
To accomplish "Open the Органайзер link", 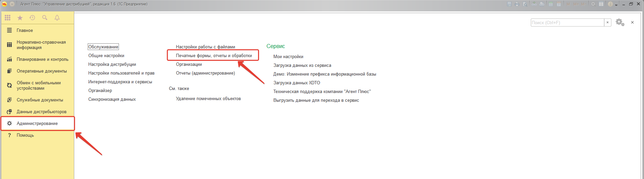I will point(100,90).
